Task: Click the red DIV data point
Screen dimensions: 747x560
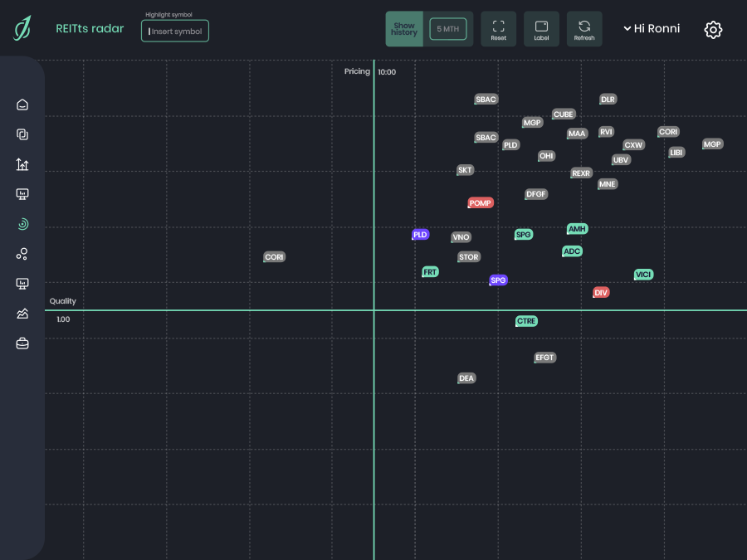Action: pyautogui.click(x=601, y=293)
